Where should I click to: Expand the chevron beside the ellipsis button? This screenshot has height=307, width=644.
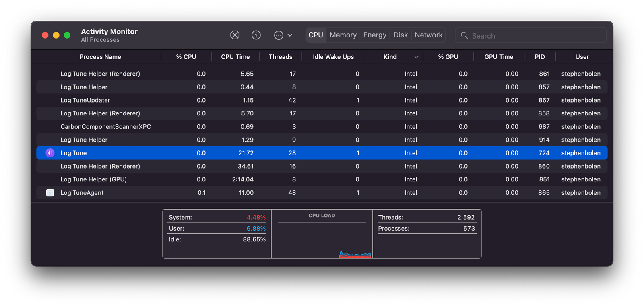click(290, 35)
